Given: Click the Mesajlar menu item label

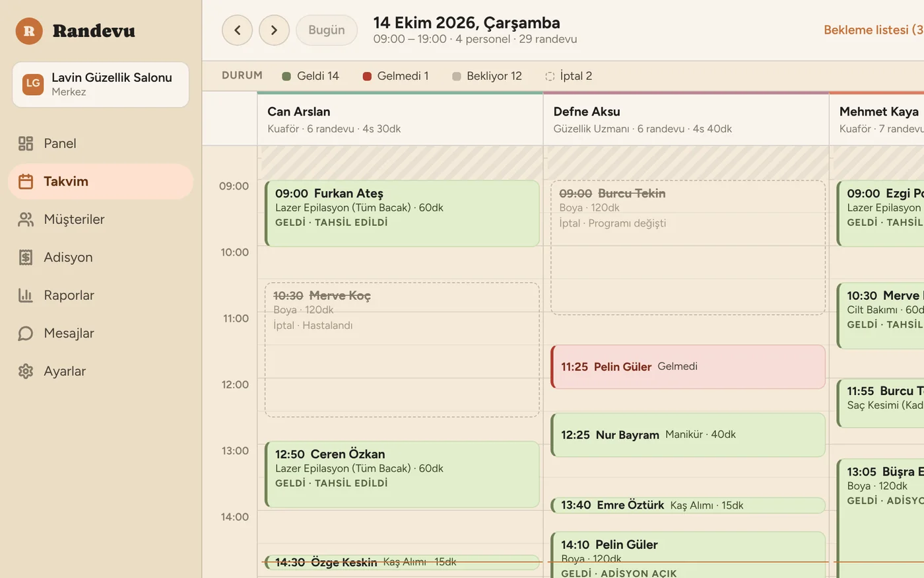Looking at the screenshot, I should (69, 334).
